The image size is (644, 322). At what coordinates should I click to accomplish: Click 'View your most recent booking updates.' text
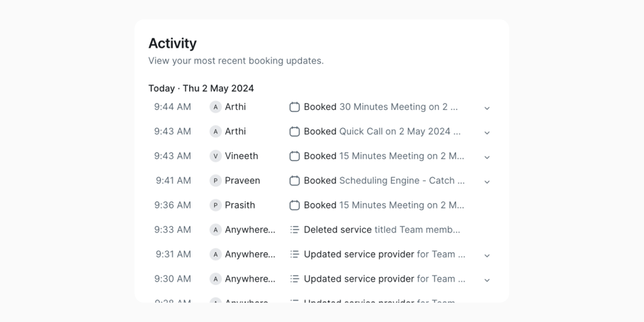(235, 61)
